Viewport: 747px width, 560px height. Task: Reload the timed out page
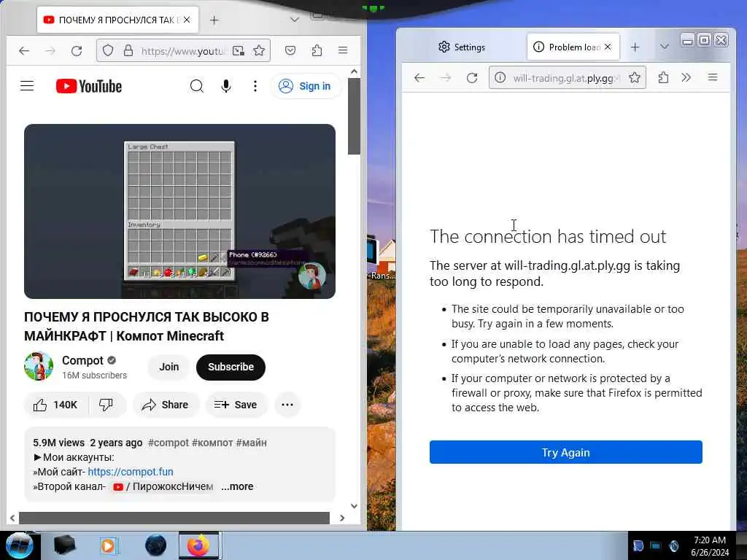click(472, 77)
